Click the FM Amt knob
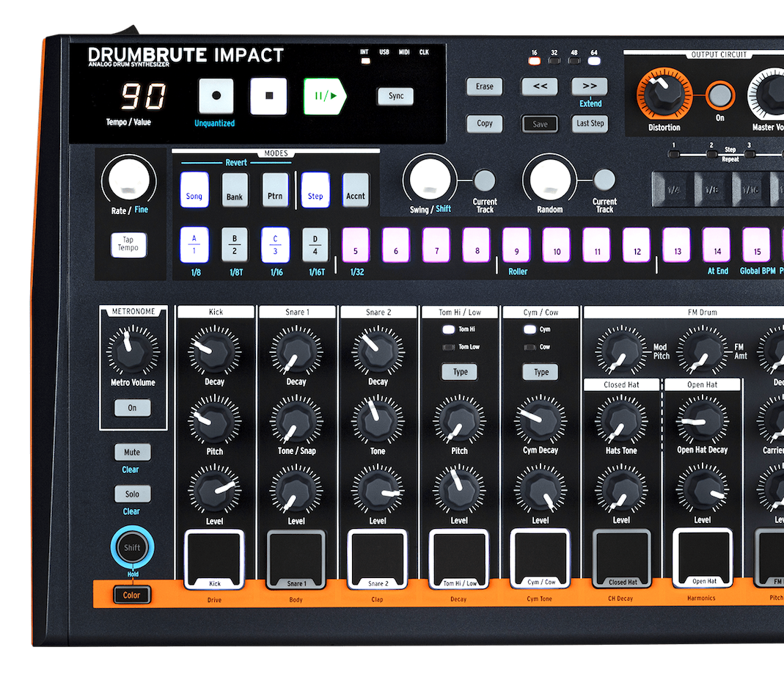Viewport: 784px width, 680px height. pos(703,351)
